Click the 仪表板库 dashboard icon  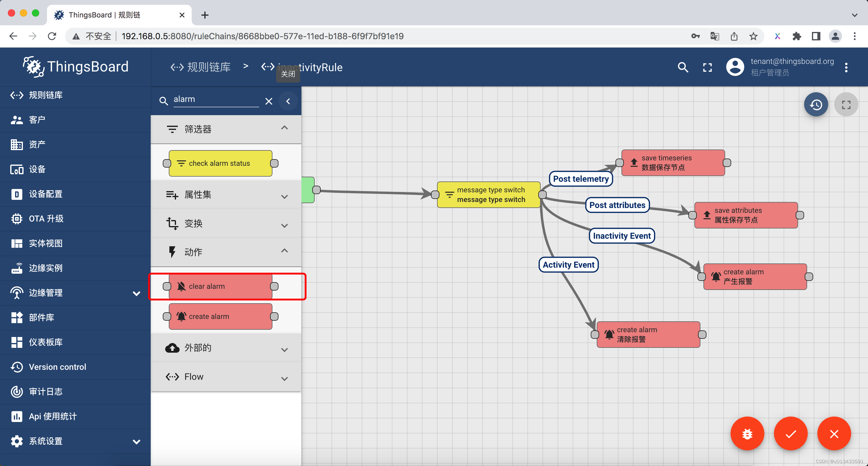click(17, 342)
